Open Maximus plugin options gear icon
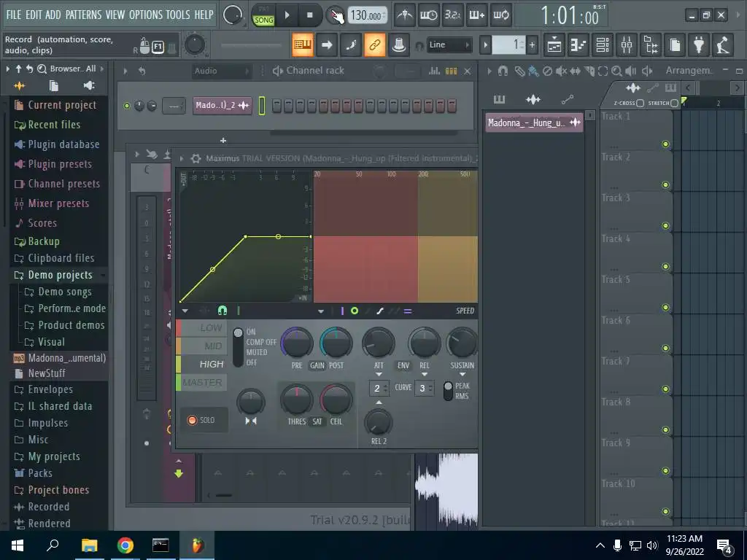747x560 pixels. 196,158
